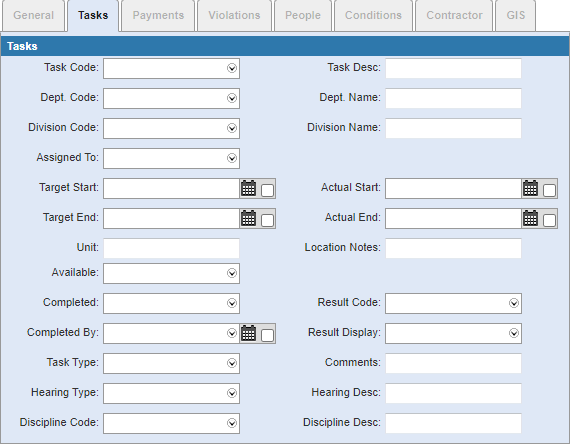Open the Actual End calendar picker
The width and height of the screenshot is (570, 444).
tap(530, 218)
